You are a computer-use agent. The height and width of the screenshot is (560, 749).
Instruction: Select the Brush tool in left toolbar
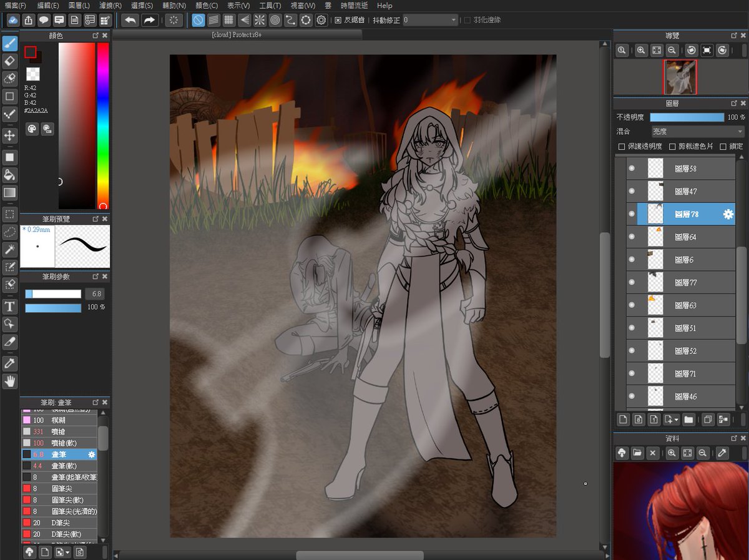(x=9, y=44)
